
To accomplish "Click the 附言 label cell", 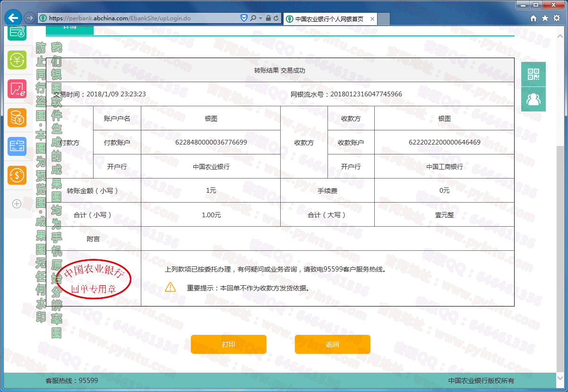I will coord(94,239).
